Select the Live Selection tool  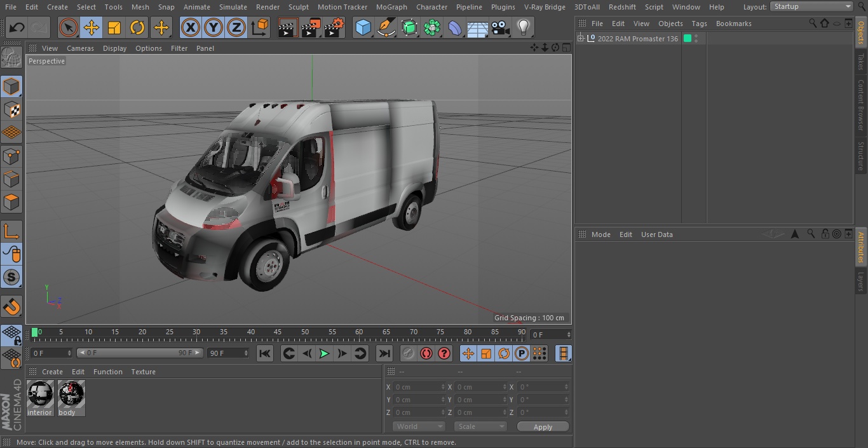click(69, 27)
